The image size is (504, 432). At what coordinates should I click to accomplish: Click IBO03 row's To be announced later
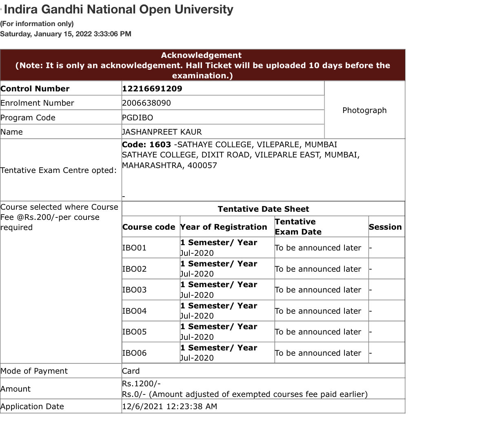click(x=318, y=290)
